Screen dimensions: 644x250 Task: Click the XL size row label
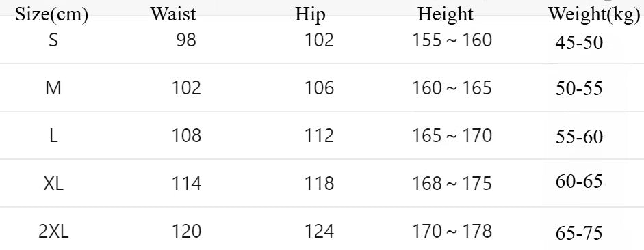tap(53, 183)
